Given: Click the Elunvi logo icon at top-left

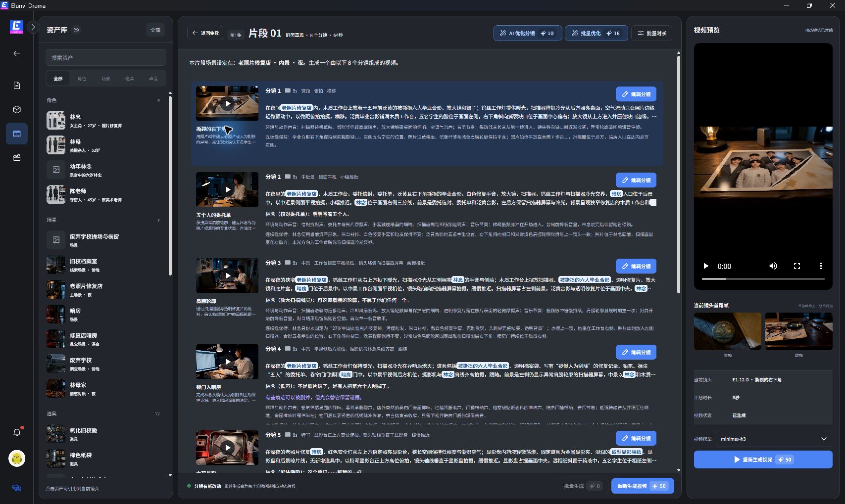Looking at the screenshot, I should (16, 27).
